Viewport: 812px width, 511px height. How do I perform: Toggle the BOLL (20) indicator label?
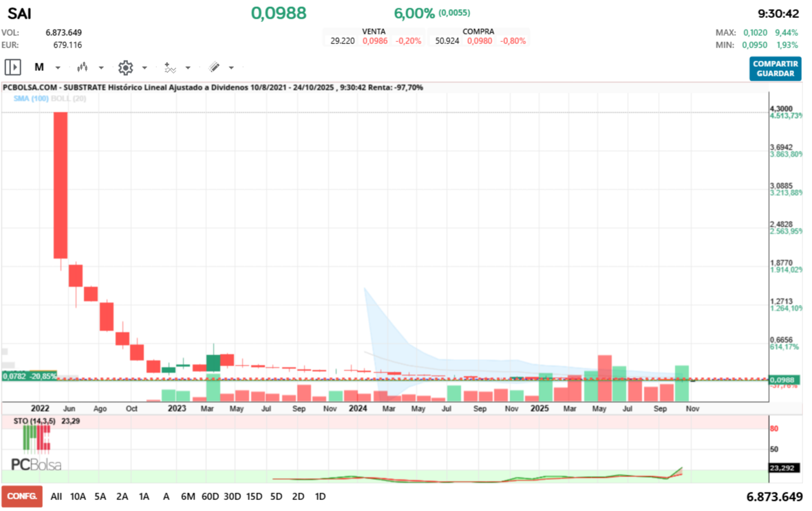(x=68, y=98)
